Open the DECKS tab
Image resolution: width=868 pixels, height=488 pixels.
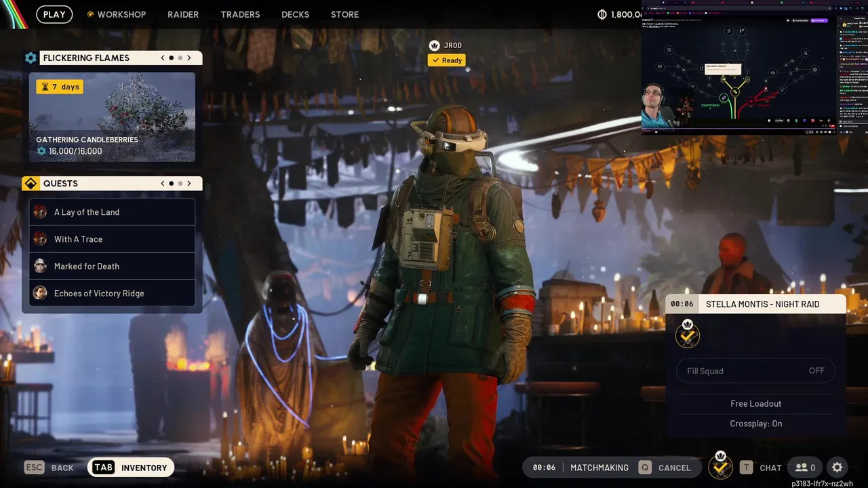coord(295,14)
